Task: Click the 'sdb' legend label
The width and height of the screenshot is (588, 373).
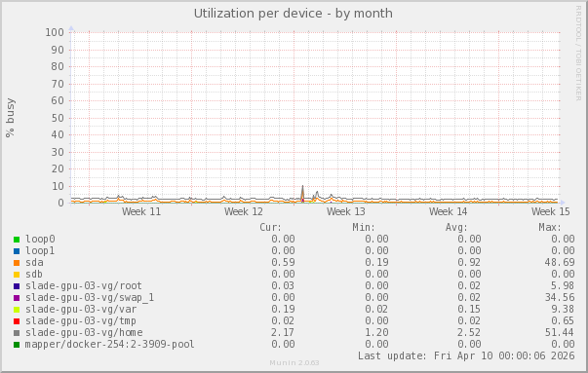Action: (x=34, y=274)
